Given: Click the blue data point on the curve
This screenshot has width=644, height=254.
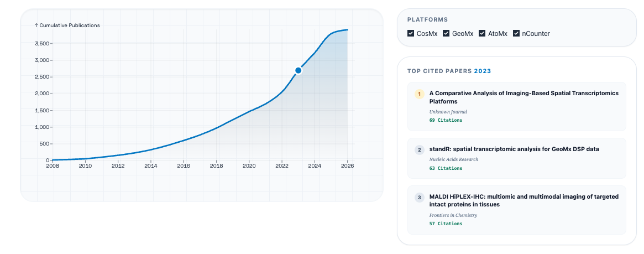Looking at the screenshot, I should tap(299, 70).
